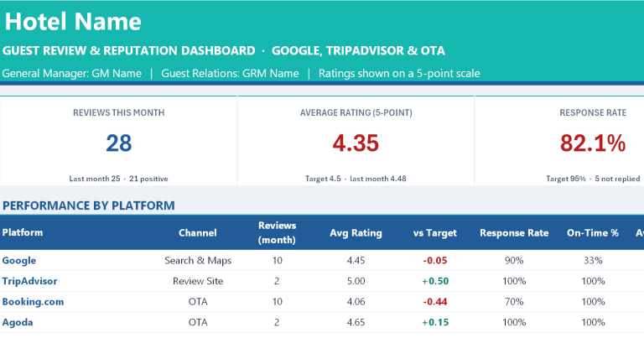Select the Target 4.5 · last month 4.48 note

point(356,179)
